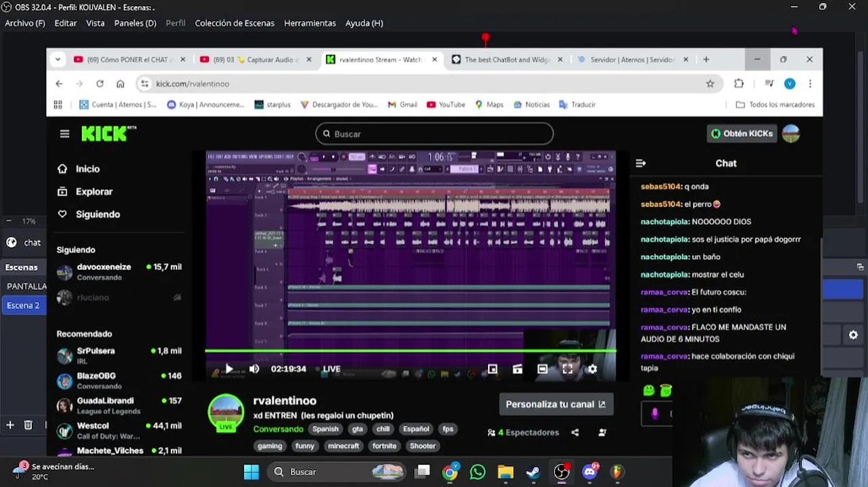Share the stream via share icon
Viewport: 868px width, 487px height.
[x=575, y=432]
